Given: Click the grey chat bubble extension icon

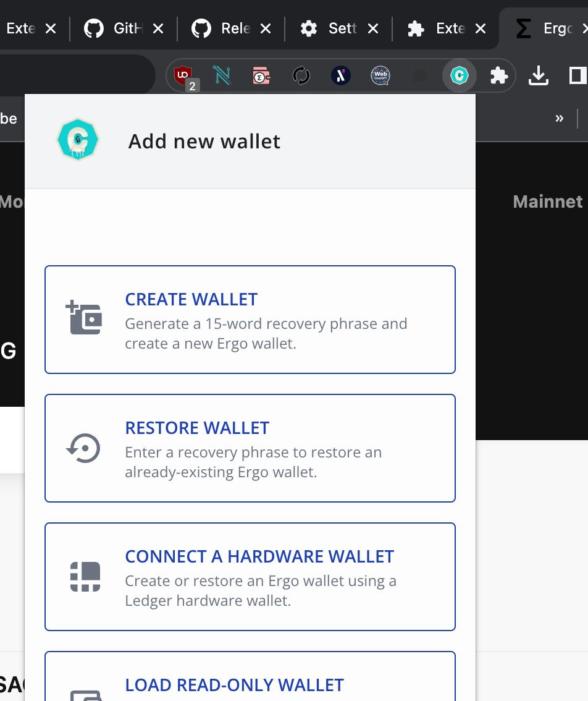Looking at the screenshot, I should (419, 75).
